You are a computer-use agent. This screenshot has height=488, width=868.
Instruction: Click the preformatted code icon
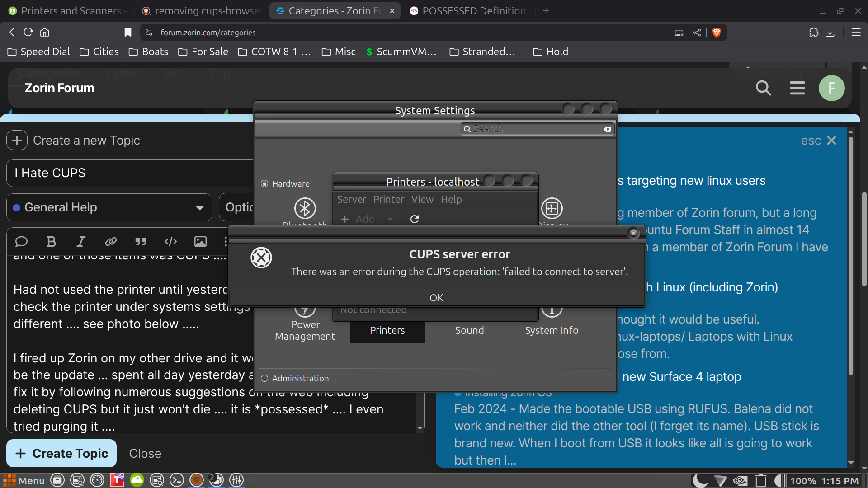[x=170, y=242]
